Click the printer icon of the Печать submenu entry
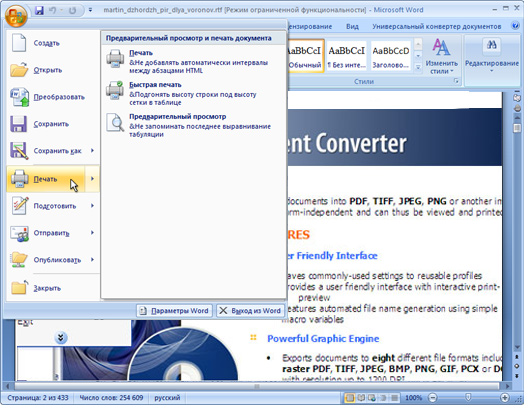This screenshot has width=530, height=410. tap(115, 59)
